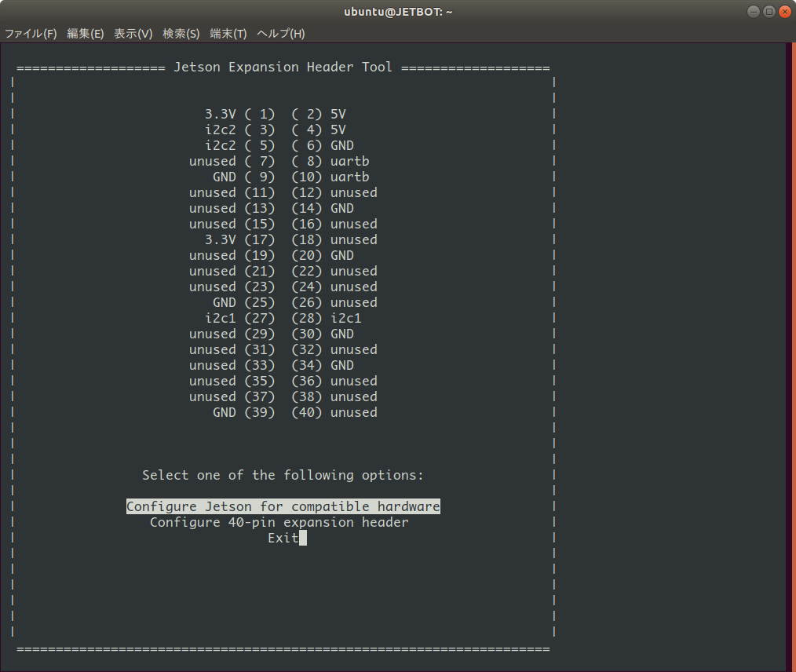Click the 5V label at pin 2
Viewport: 796px width, 672px height.
point(338,114)
